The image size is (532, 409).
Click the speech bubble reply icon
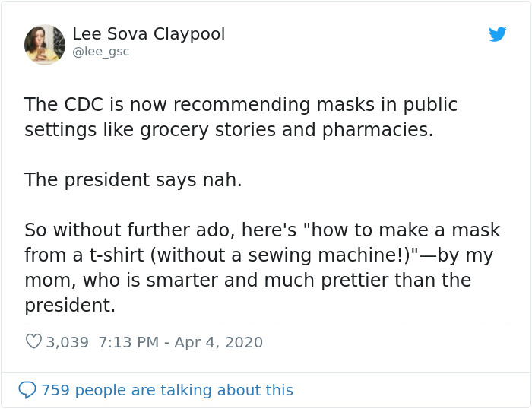27,390
